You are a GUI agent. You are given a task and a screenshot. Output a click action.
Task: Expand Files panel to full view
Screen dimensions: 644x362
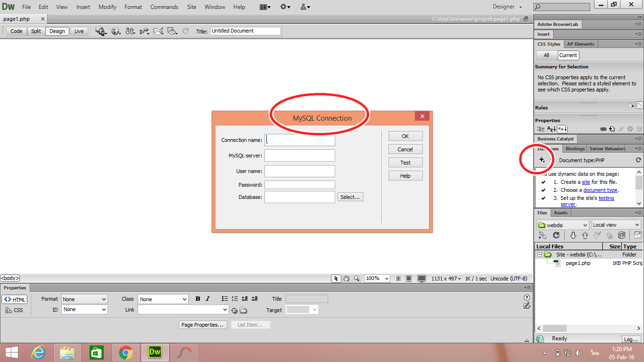click(x=637, y=235)
